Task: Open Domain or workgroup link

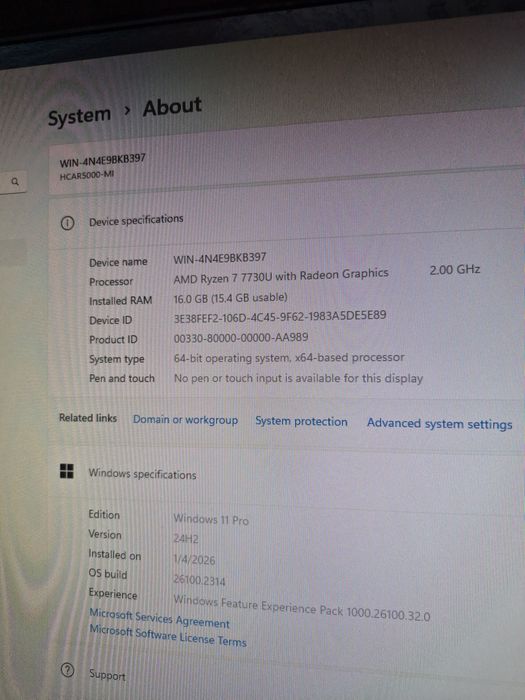Action: pos(185,420)
